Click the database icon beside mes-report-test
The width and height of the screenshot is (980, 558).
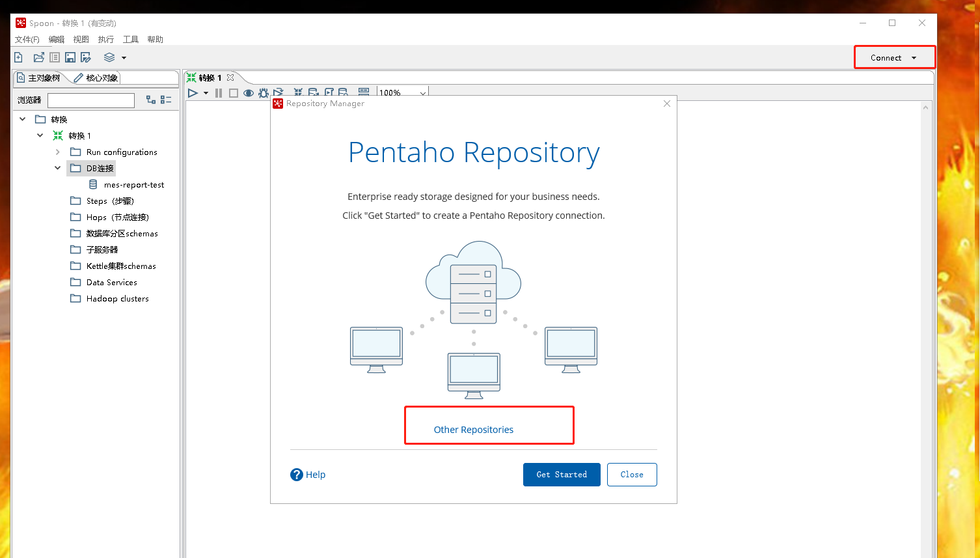[93, 184]
